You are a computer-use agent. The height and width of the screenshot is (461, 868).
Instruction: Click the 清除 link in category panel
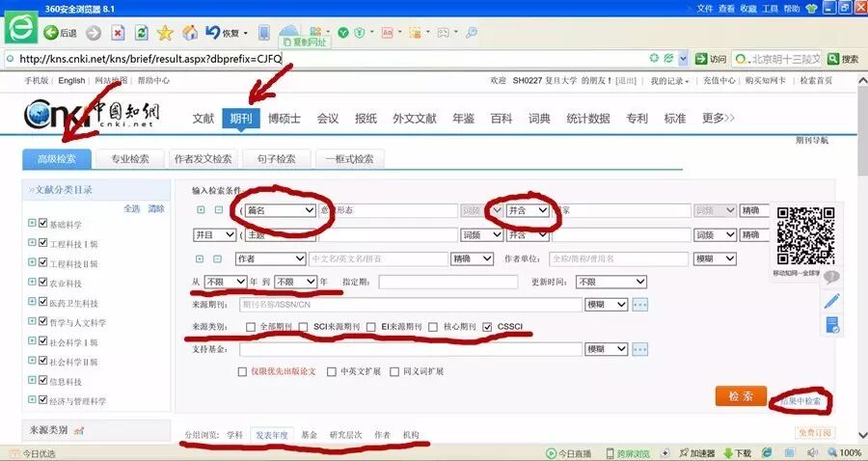[156, 208]
